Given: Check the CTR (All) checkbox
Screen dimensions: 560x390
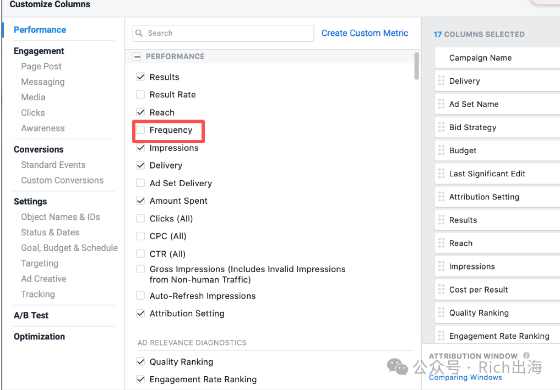Looking at the screenshot, I should (141, 254).
